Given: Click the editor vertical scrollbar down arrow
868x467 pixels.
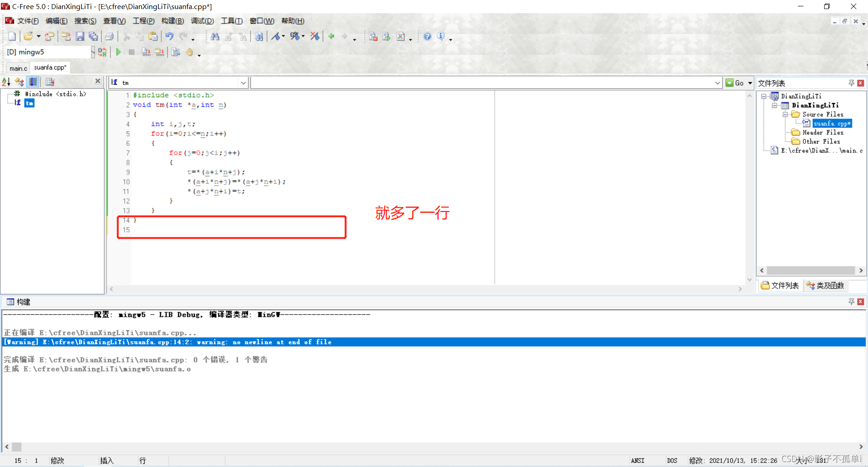Looking at the screenshot, I should (750, 280).
